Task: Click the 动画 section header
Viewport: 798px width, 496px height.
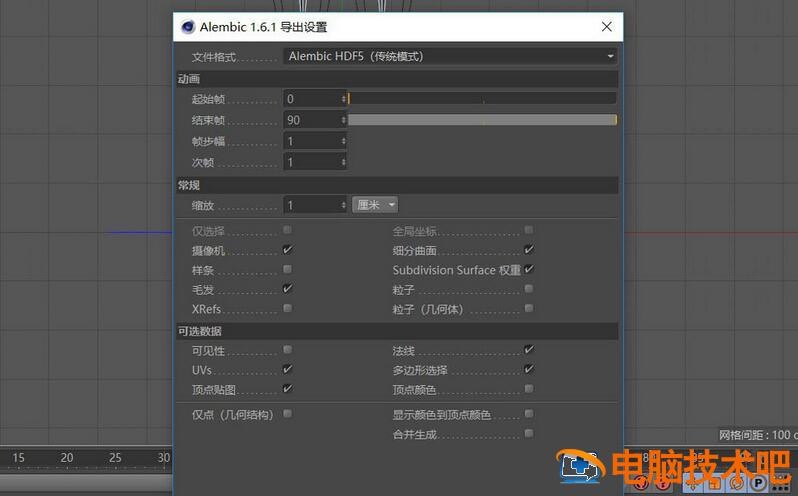Action: coord(397,79)
